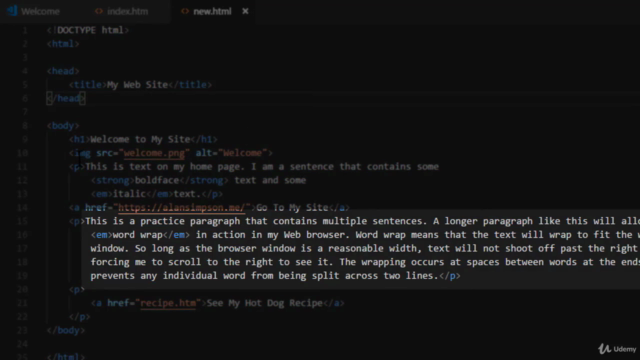This screenshot has height=360, width=640.
Task: Open the welcome.png image path link
Action: (x=154, y=153)
